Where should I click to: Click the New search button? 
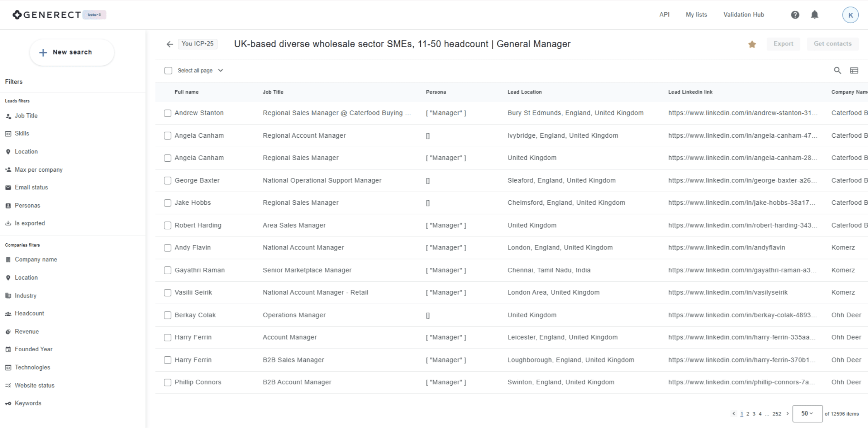click(x=72, y=52)
